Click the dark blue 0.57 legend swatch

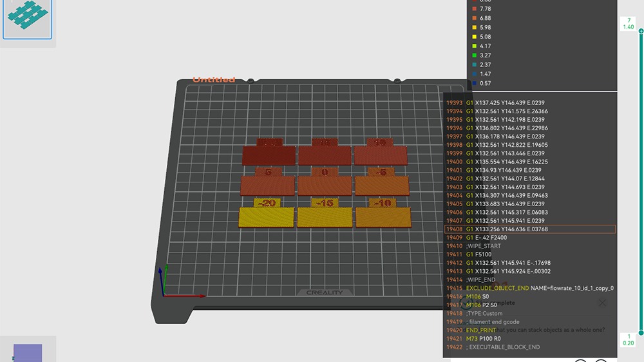coord(475,83)
